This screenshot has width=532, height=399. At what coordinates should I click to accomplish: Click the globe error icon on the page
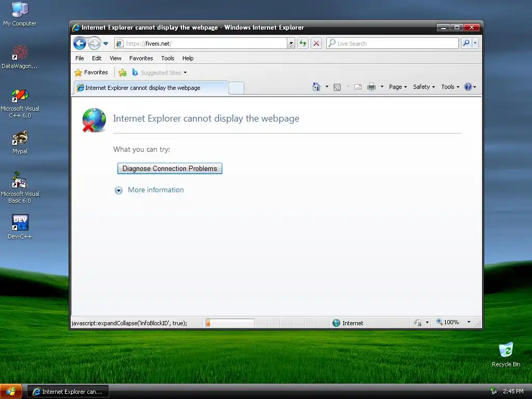(94, 120)
